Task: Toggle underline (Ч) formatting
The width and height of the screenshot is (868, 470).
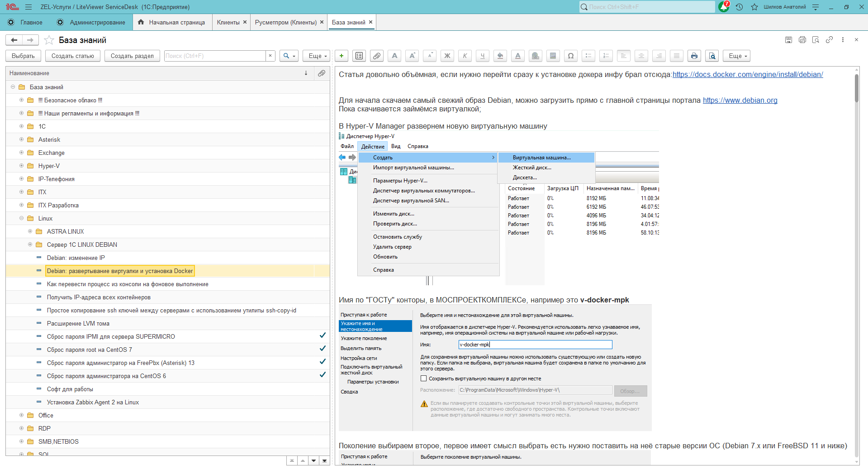Action: point(483,56)
